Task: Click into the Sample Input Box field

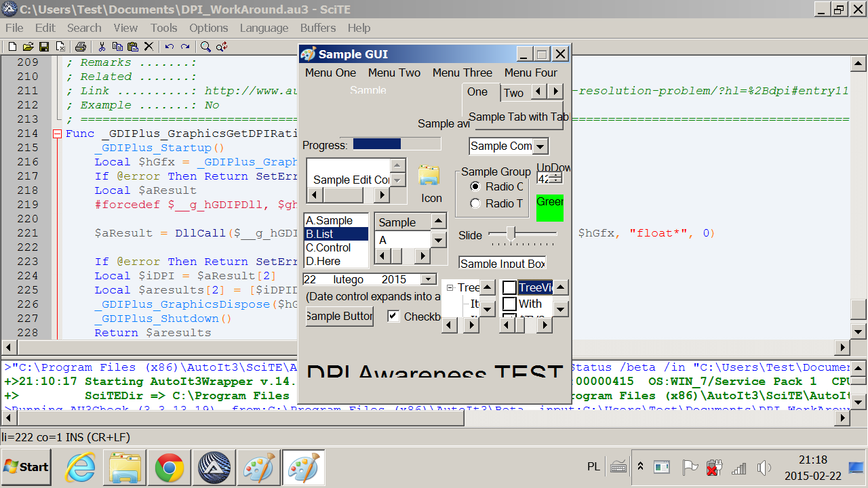Action: 502,263
